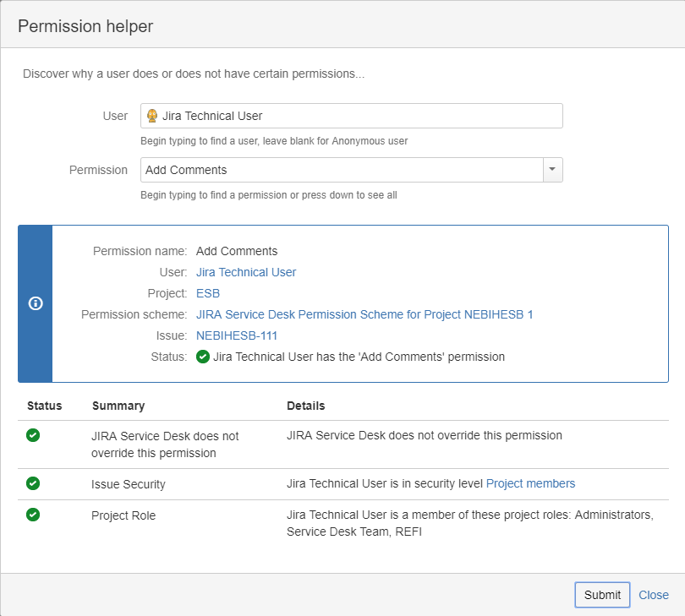The height and width of the screenshot is (616, 685).
Task: Open the Project members security level link
Action: click(530, 483)
